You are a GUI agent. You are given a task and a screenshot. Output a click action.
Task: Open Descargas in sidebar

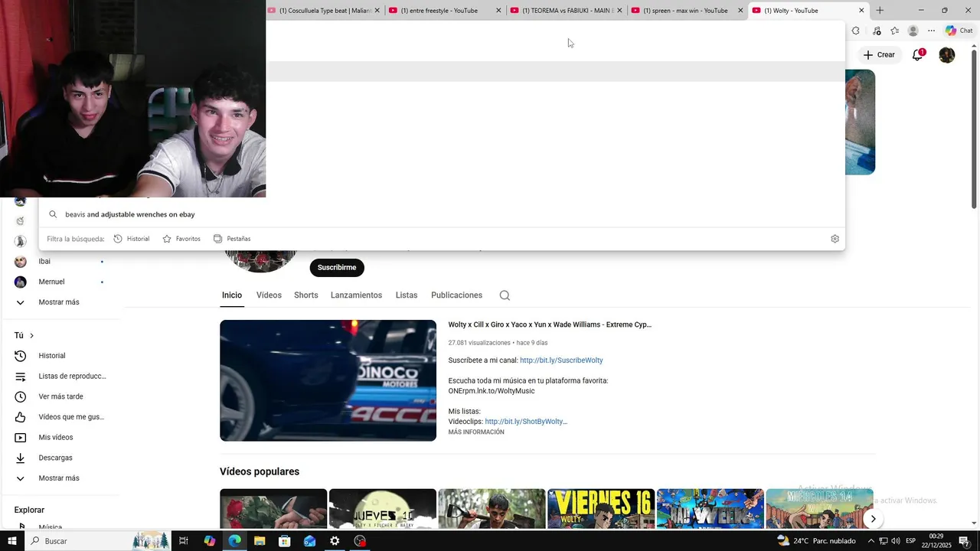pos(60,458)
